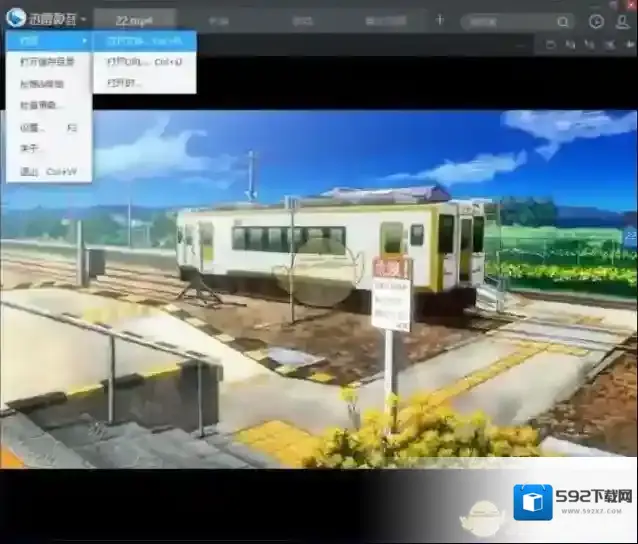Open the user account profile icon
This screenshot has height=544, width=638.
point(622,21)
